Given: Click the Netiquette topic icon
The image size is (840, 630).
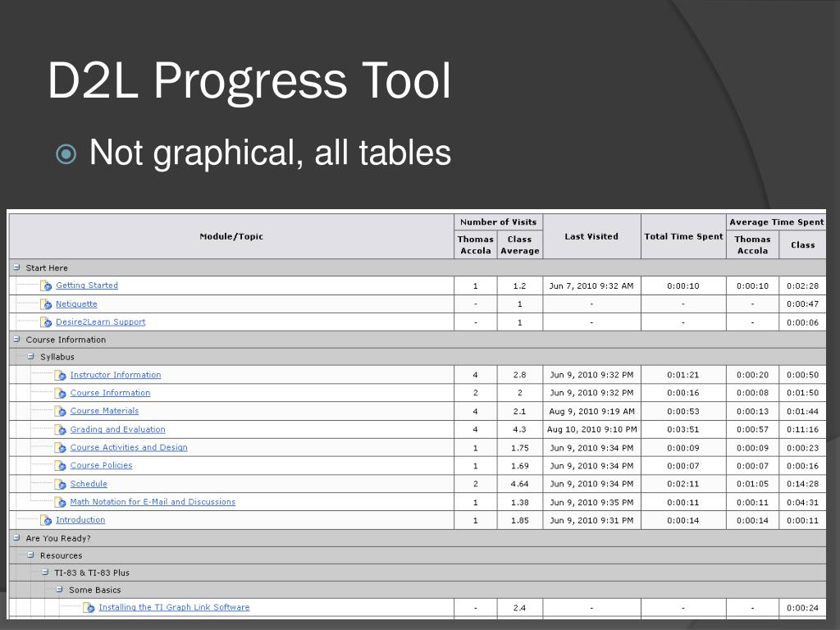Looking at the screenshot, I should 46,304.
